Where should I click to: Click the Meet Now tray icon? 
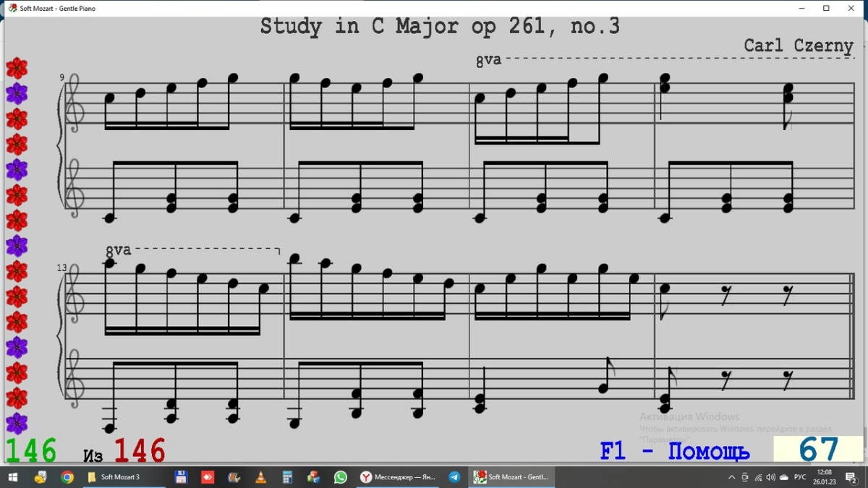745,477
